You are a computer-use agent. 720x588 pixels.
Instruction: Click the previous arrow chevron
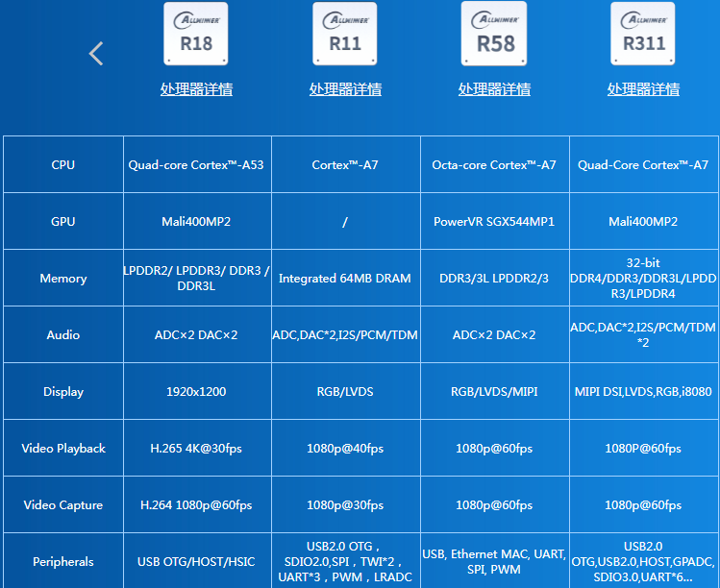click(x=96, y=54)
